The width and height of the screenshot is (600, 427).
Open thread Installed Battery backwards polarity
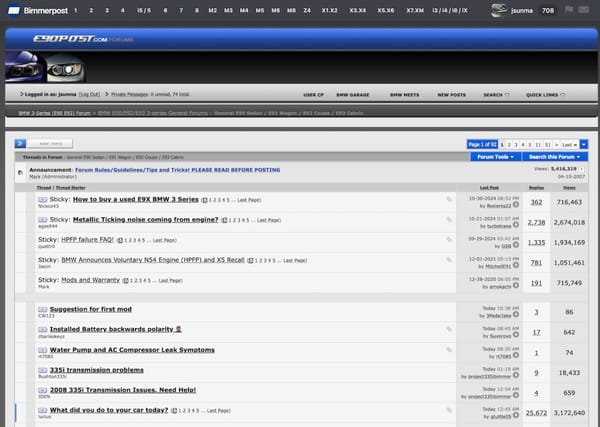[x=116, y=329]
